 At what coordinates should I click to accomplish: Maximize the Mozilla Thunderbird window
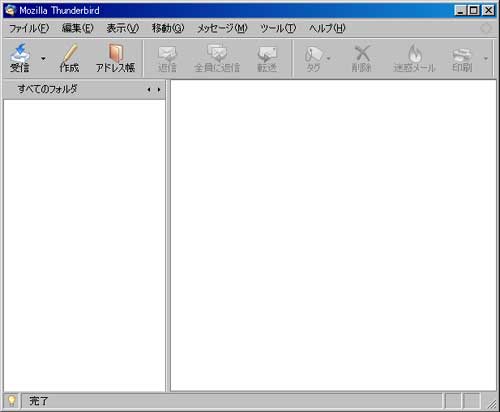(x=474, y=10)
